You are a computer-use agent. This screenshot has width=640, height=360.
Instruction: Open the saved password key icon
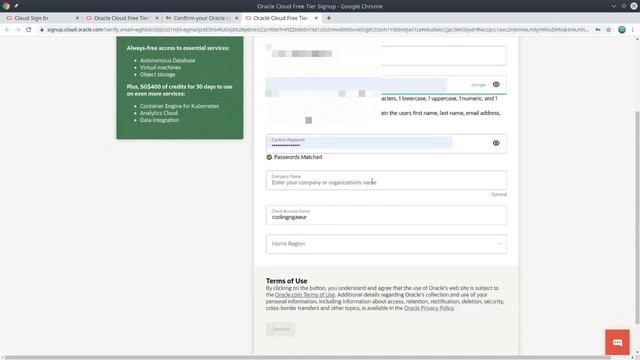pos(598,29)
